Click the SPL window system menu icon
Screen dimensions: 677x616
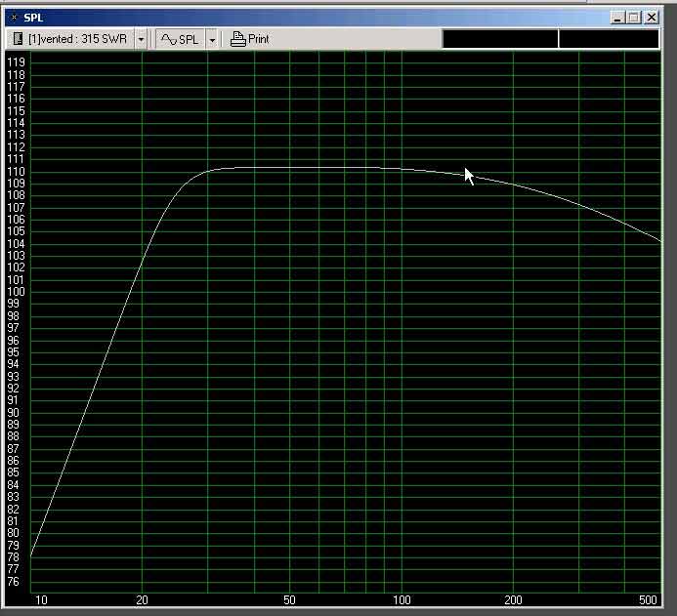(14, 18)
